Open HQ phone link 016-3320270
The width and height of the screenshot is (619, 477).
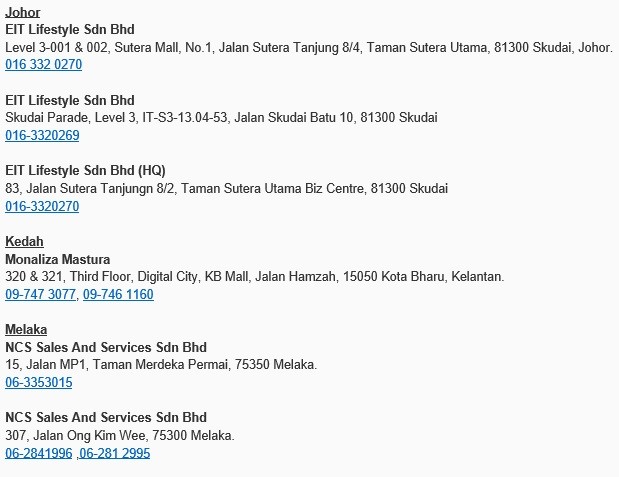42,206
